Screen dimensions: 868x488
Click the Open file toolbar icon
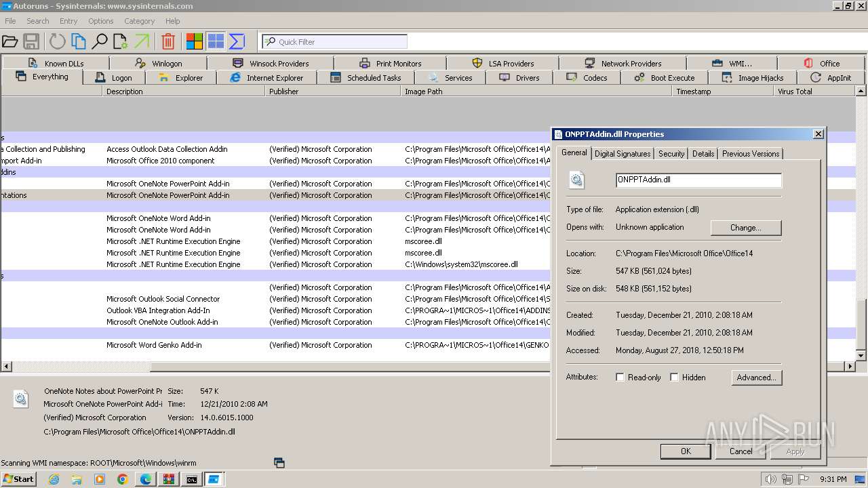(9, 41)
